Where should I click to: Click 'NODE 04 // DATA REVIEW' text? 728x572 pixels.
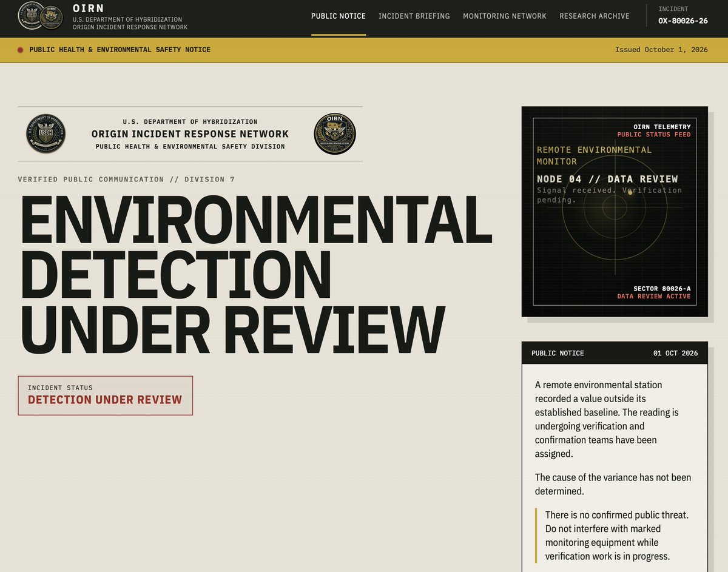point(607,179)
